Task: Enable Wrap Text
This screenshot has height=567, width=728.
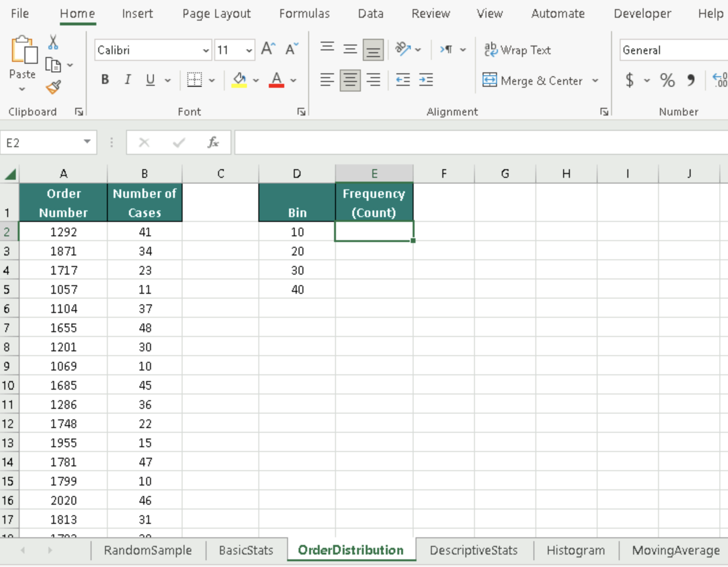Action: [517, 49]
